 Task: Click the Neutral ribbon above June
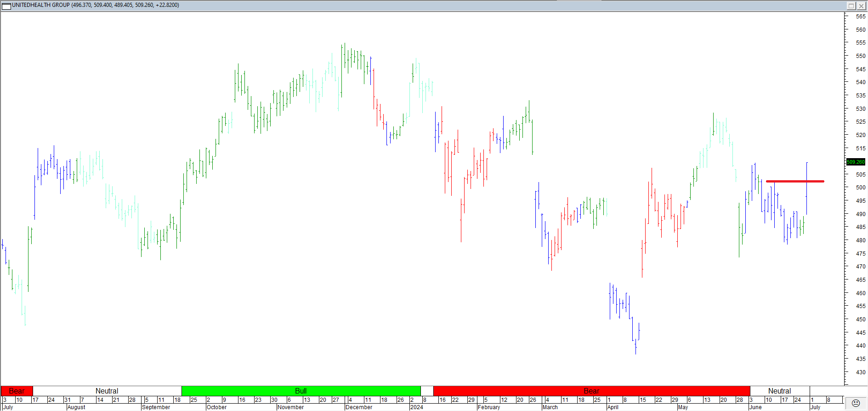pyautogui.click(x=780, y=391)
